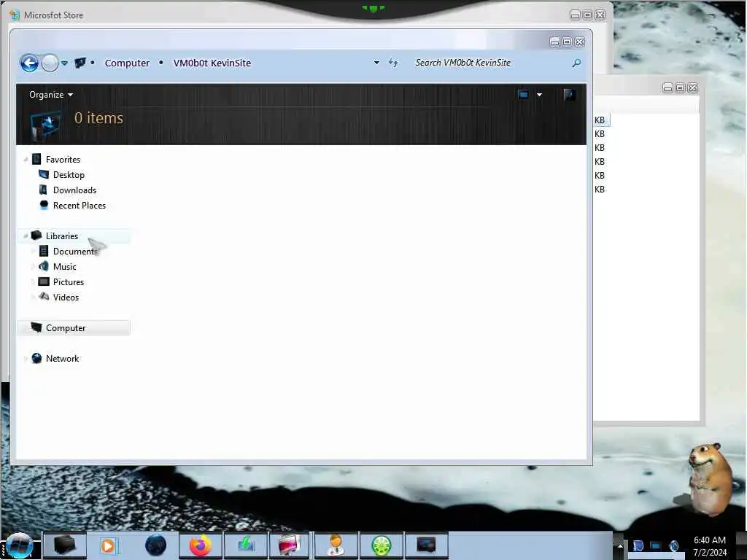Click the tray flag icon
Screen dimensions: 747x560
638,545
